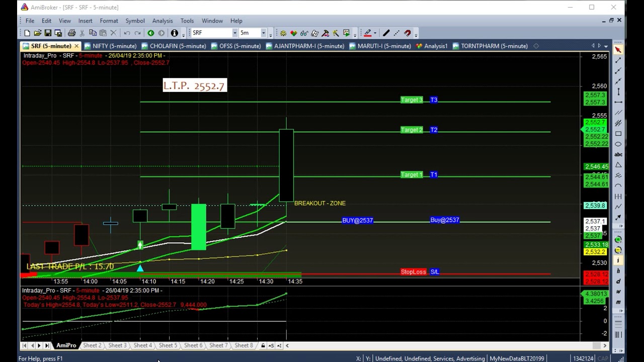644x362 pixels.
Task: Click the Save All toolbar icon
Action: tap(58, 33)
